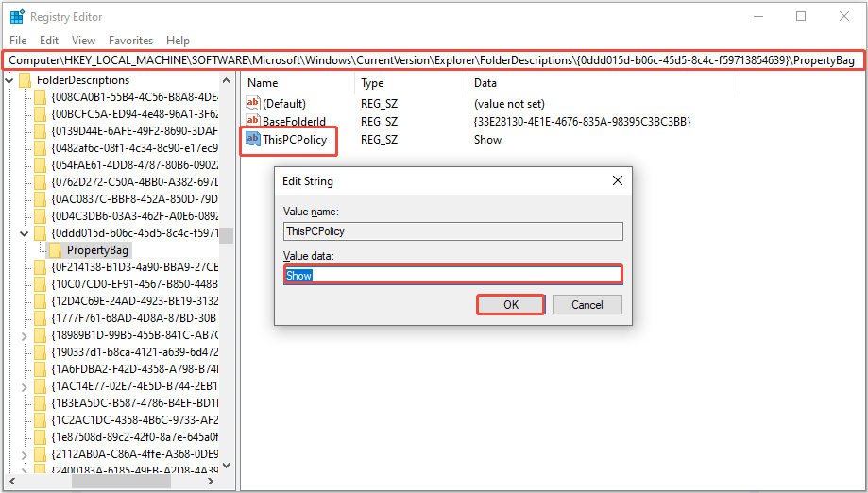This screenshot has width=868, height=493.
Task: Click the tree vertical scrollbar thumb
Action: (227, 236)
